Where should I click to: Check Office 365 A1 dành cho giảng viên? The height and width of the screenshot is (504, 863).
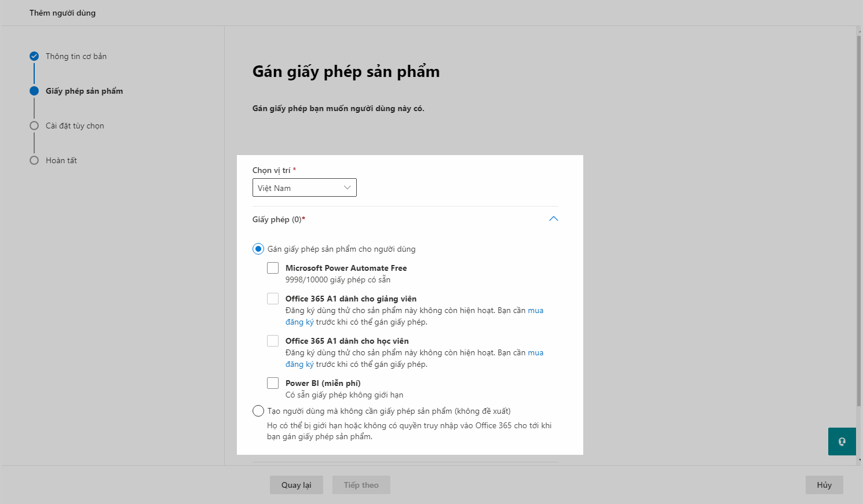click(x=273, y=299)
